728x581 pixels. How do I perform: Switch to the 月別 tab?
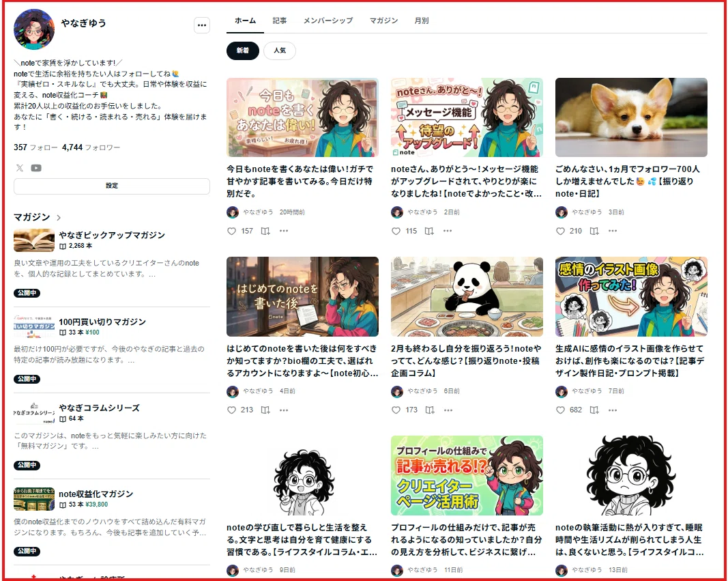tap(422, 21)
